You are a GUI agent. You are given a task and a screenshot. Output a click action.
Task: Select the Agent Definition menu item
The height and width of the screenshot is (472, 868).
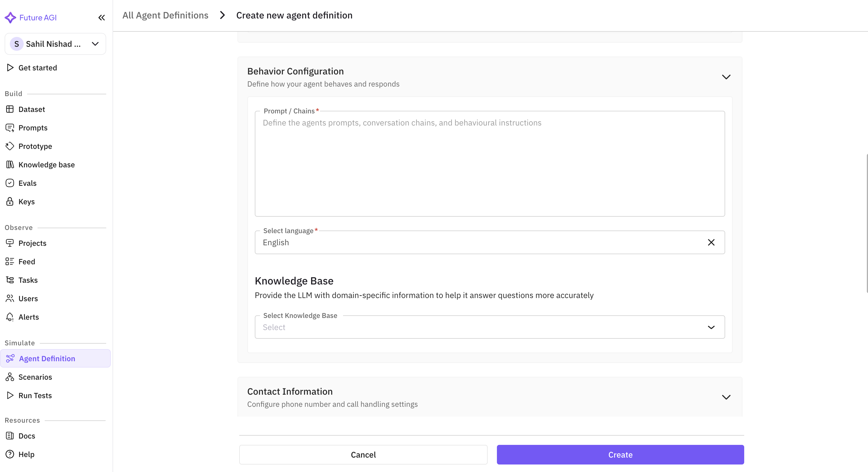coord(47,358)
